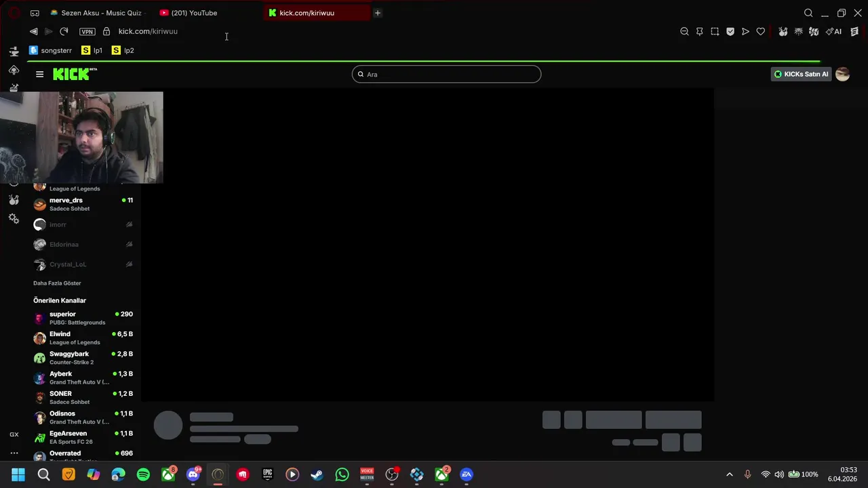
Task: Open the browser tab search magnifier
Action: (x=808, y=13)
